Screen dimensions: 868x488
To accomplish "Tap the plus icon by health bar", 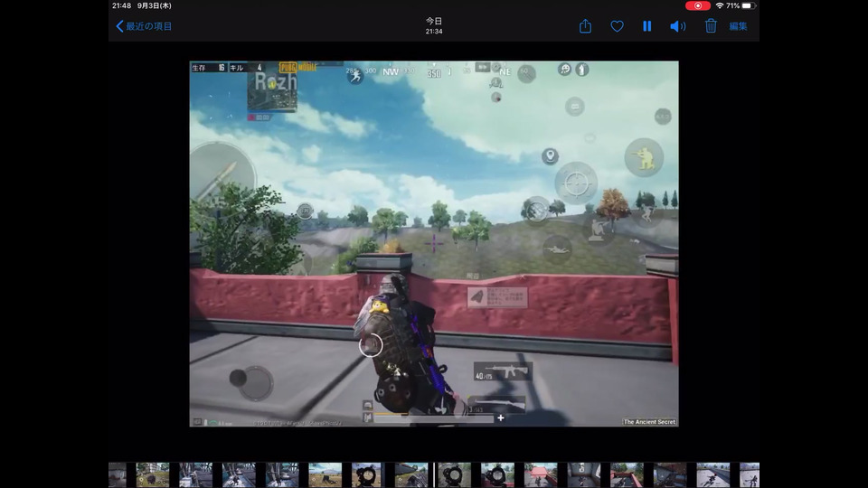I will tap(500, 418).
